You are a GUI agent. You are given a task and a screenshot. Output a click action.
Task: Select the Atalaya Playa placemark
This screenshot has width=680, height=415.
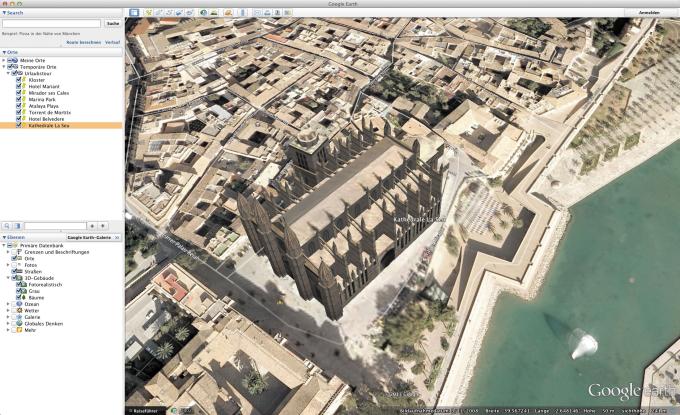pyautogui.click(x=43, y=106)
